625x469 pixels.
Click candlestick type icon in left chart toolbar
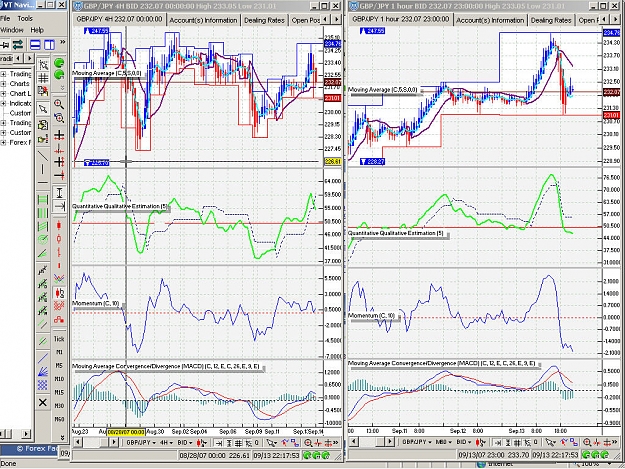click(202, 442)
